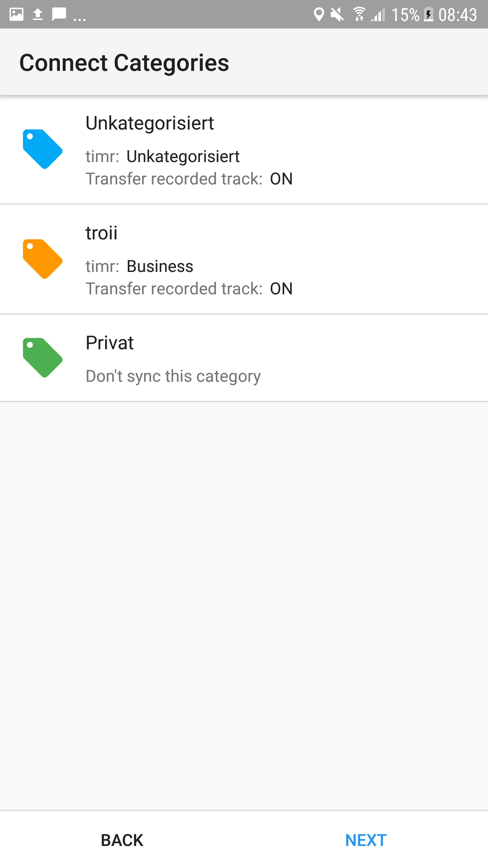
Task: Tap the orange troii tag icon
Action: click(42, 259)
